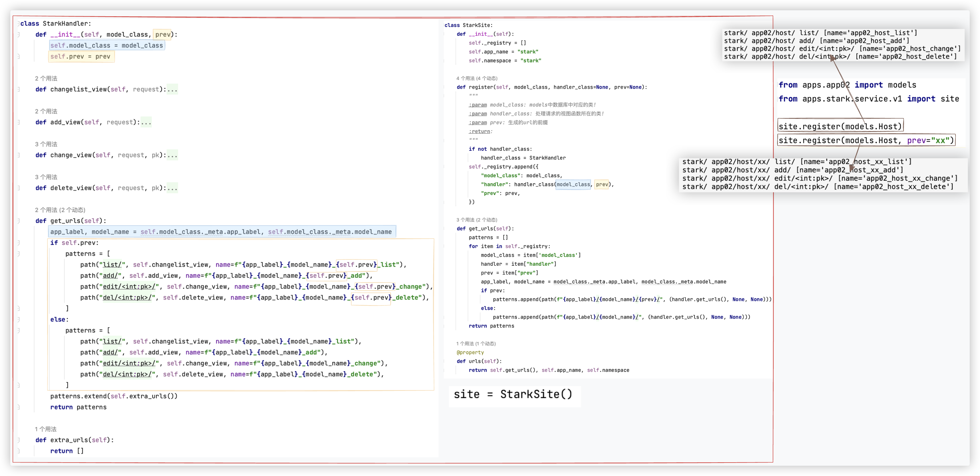This screenshot has width=980, height=476.
Task: Click fold marker beside extra_urls definition
Action: coord(19,440)
